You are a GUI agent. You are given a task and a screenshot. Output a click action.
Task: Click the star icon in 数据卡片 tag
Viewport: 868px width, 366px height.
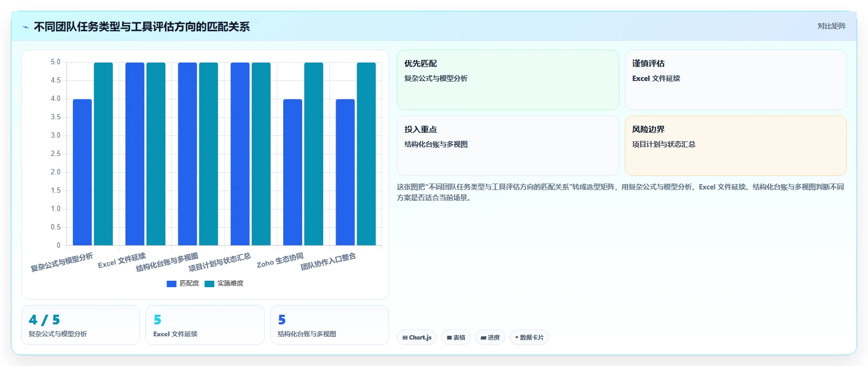[517, 337]
